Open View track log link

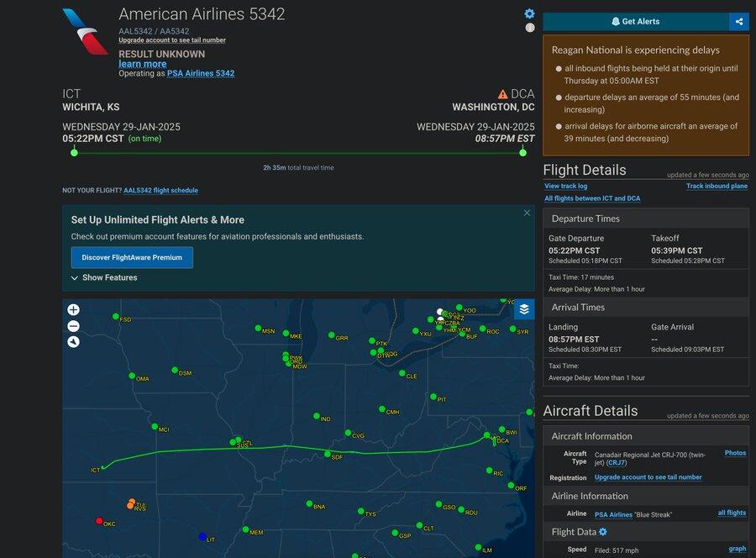click(x=565, y=186)
